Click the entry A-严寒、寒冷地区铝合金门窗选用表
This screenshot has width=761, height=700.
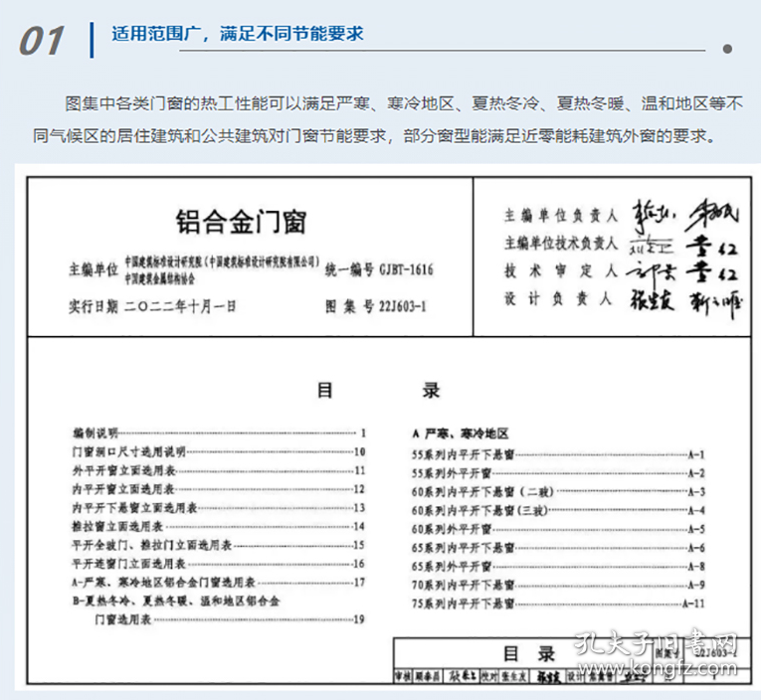pyautogui.click(x=219, y=582)
